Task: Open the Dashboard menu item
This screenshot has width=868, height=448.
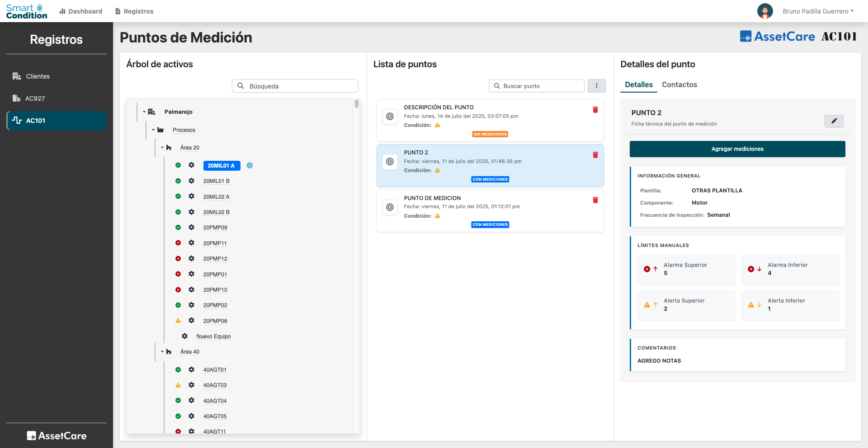Action: 80,11
